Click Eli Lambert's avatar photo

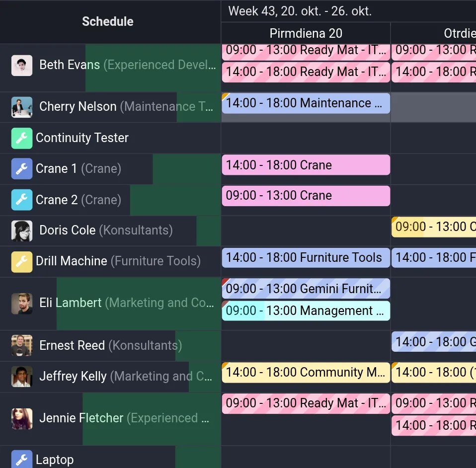(22, 304)
